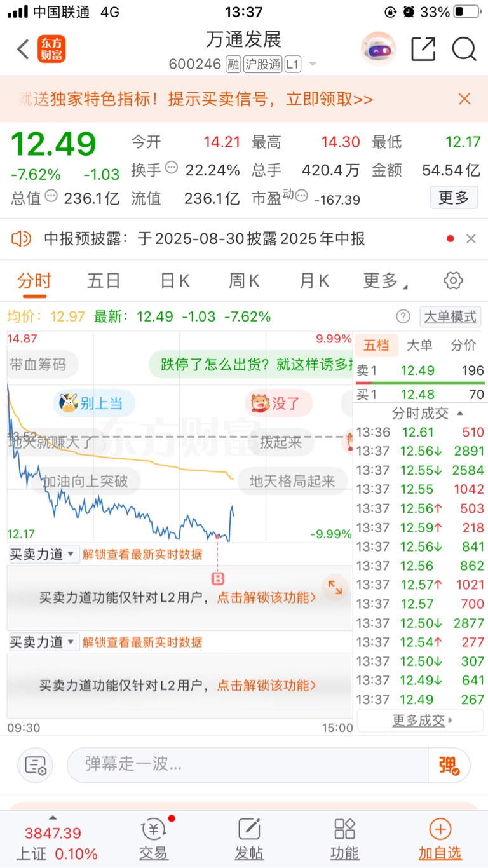This screenshot has width=488, height=868.
Task: Collapse 分时成交 list arrow
Action: (x=460, y=414)
